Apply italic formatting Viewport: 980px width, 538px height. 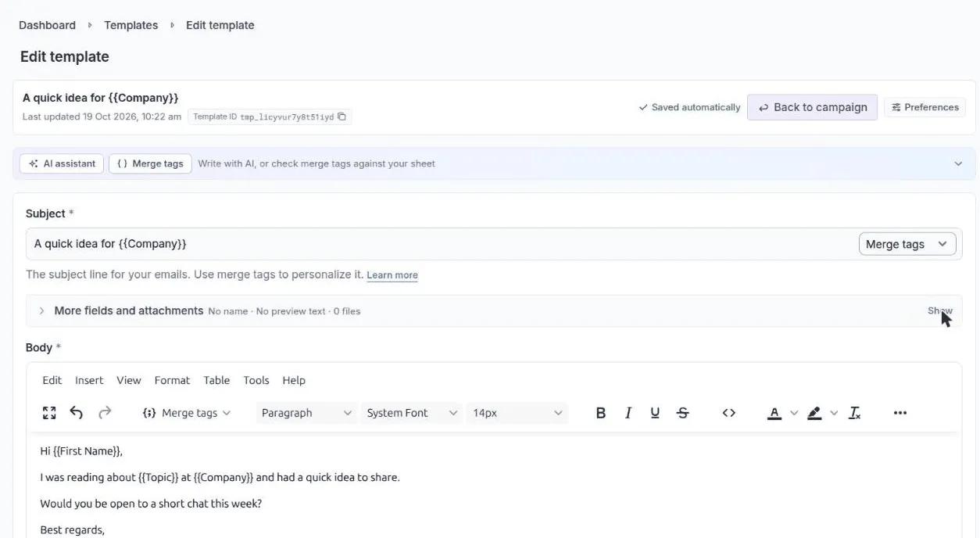point(628,413)
